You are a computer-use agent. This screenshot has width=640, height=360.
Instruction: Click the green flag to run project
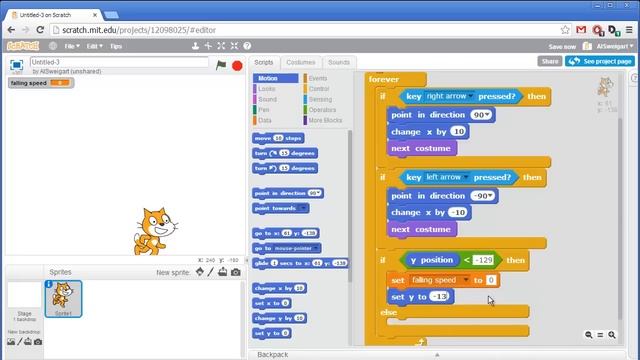point(221,65)
